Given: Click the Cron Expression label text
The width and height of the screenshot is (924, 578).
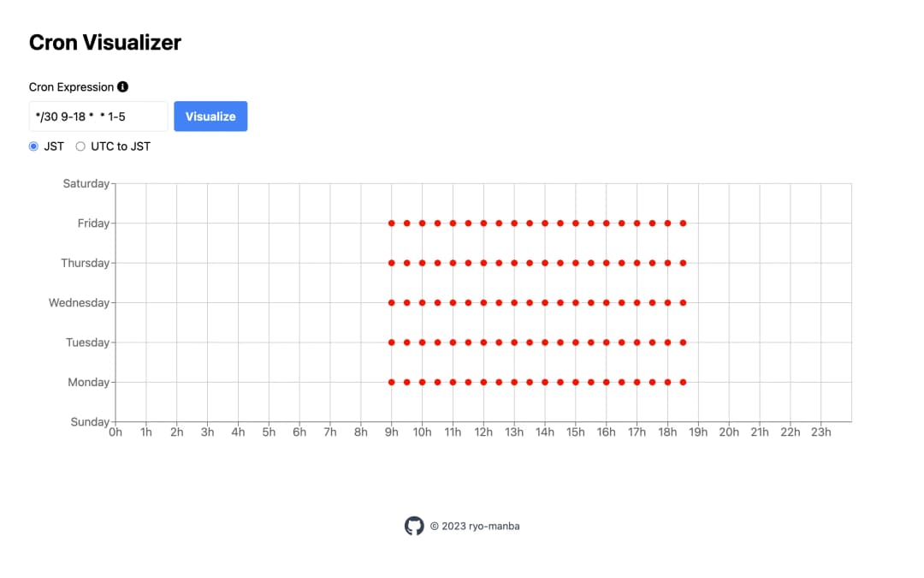Looking at the screenshot, I should [71, 86].
